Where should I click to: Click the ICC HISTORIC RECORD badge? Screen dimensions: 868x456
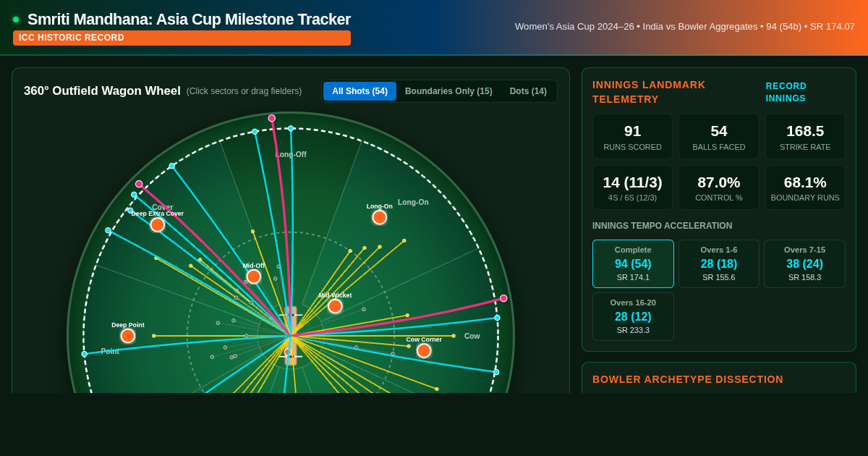[x=182, y=38]
